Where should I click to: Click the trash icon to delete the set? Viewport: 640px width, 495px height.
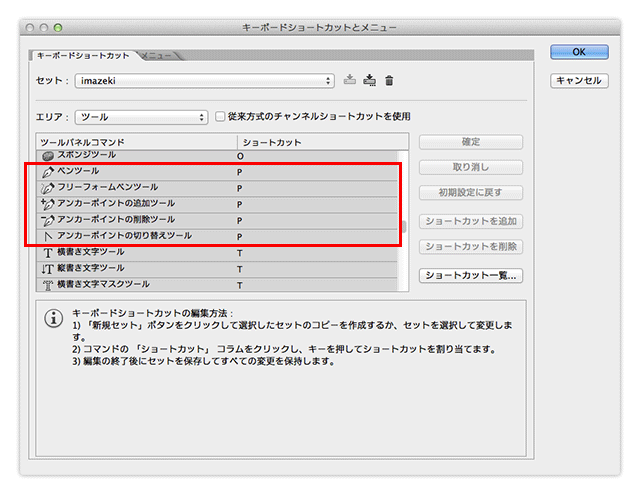click(389, 80)
